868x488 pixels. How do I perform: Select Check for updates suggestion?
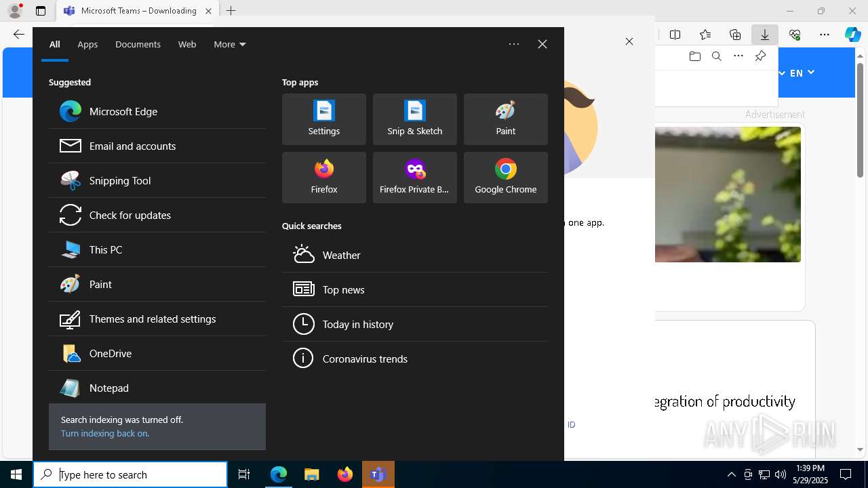point(157,215)
